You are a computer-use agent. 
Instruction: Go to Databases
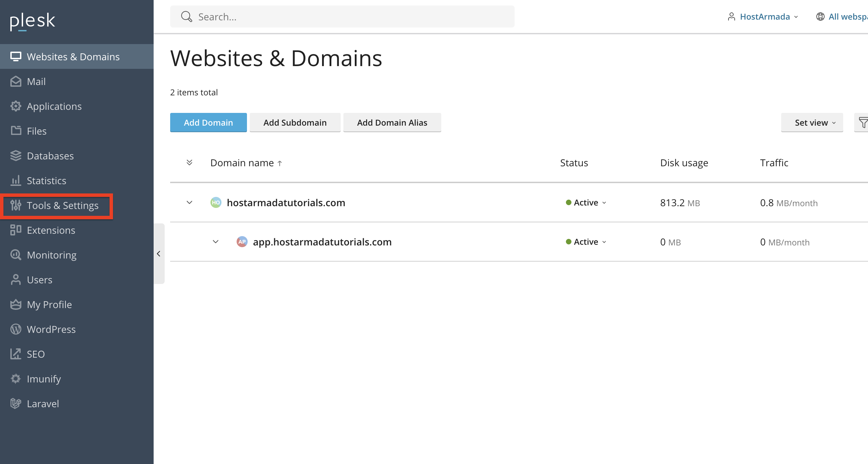(x=77, y=156)
